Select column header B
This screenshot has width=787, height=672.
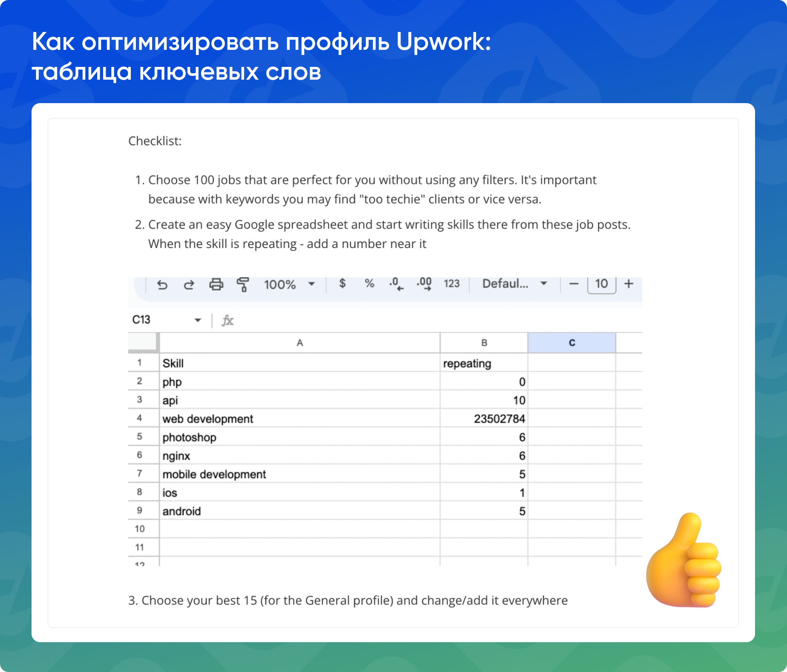click(x=484, y=342)
